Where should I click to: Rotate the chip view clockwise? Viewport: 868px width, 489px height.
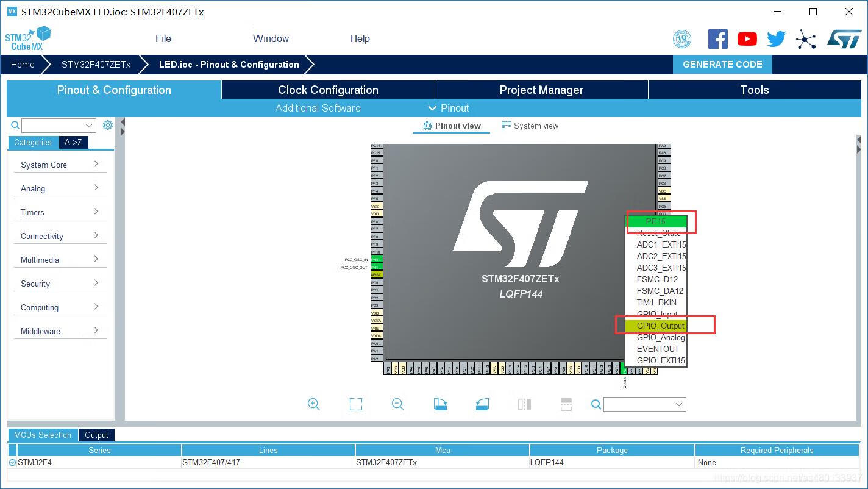tap(440, 404)
